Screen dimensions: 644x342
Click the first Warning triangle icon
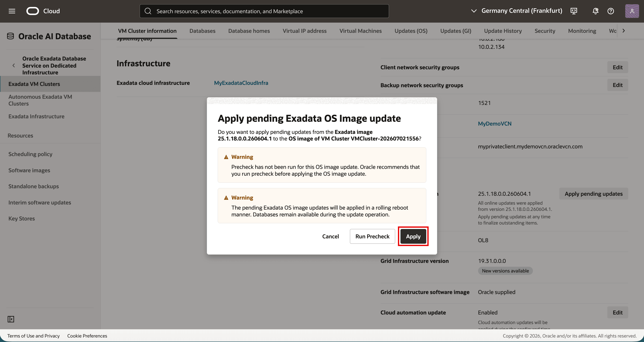click(226, 157)
